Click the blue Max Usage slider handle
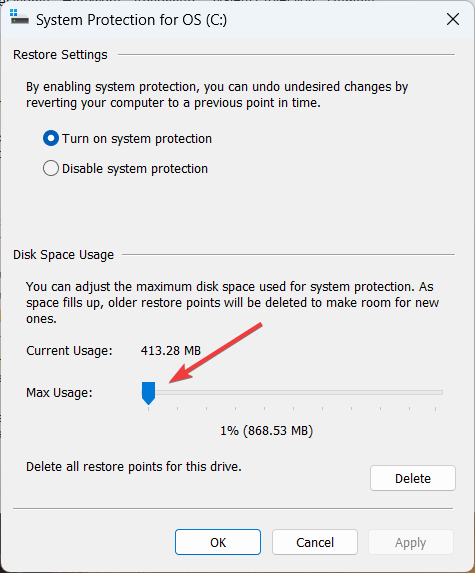 [148, 393]
